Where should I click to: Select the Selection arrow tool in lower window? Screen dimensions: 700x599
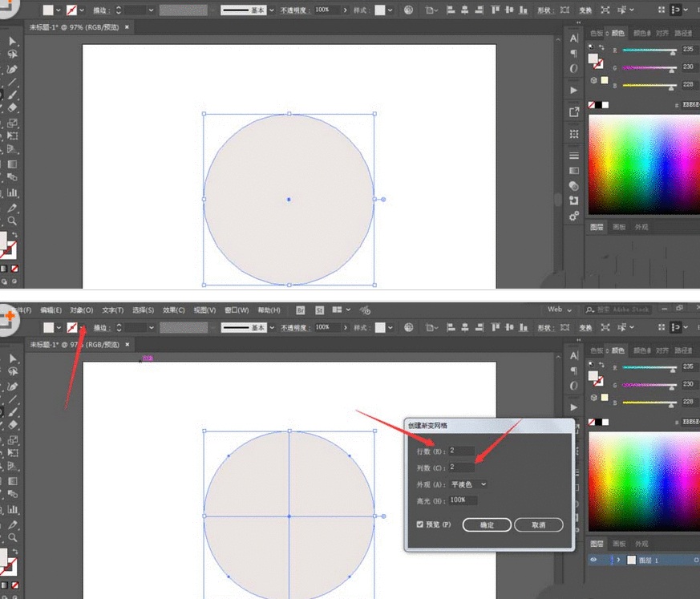click(x=13, y=358)
